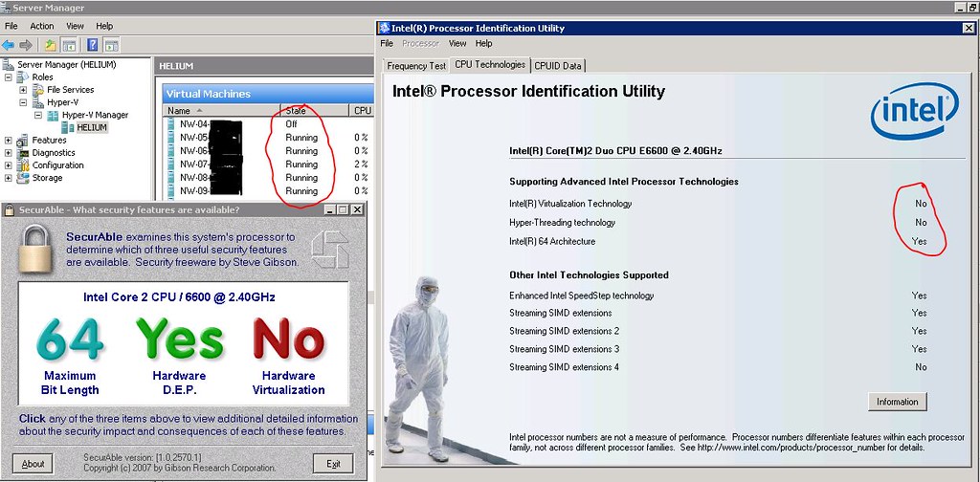Click the 'Off' state of NW-04
Image resolution: width=980 pixels, height=482 pixels.
pyautogui.click(x=291, y=124)
